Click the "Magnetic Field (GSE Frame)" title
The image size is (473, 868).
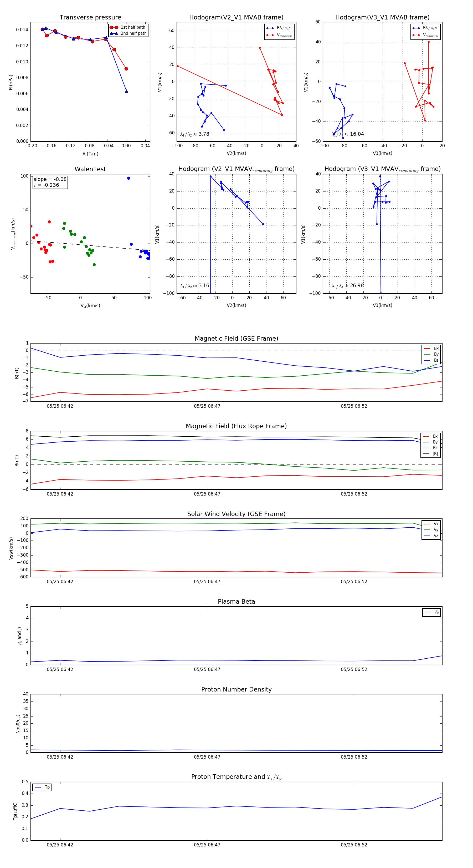(x=236, y=339)
